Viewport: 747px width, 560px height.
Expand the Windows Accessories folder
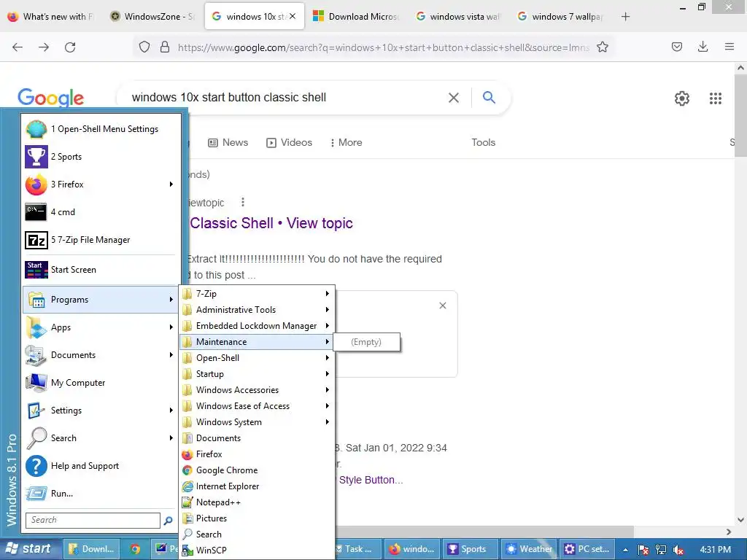point(258,390)
